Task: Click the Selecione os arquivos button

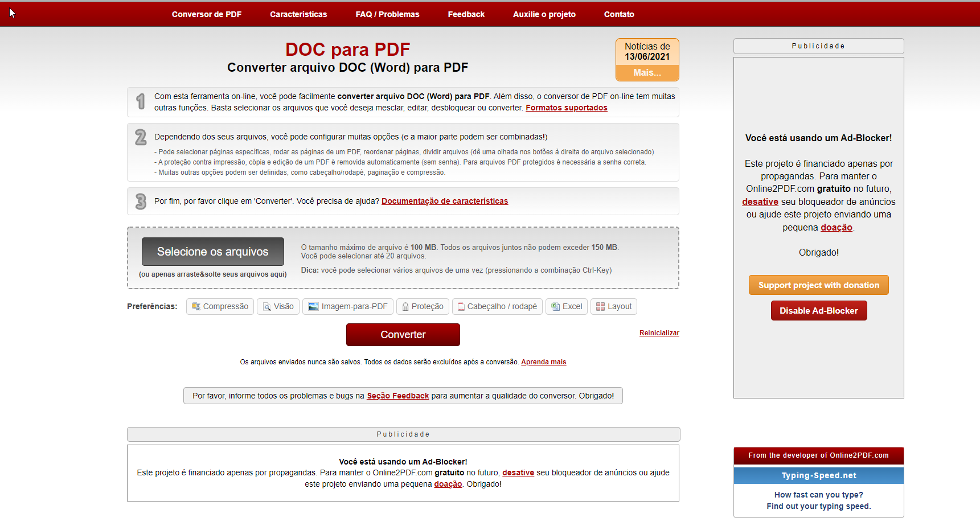Action: coord(213,252)
